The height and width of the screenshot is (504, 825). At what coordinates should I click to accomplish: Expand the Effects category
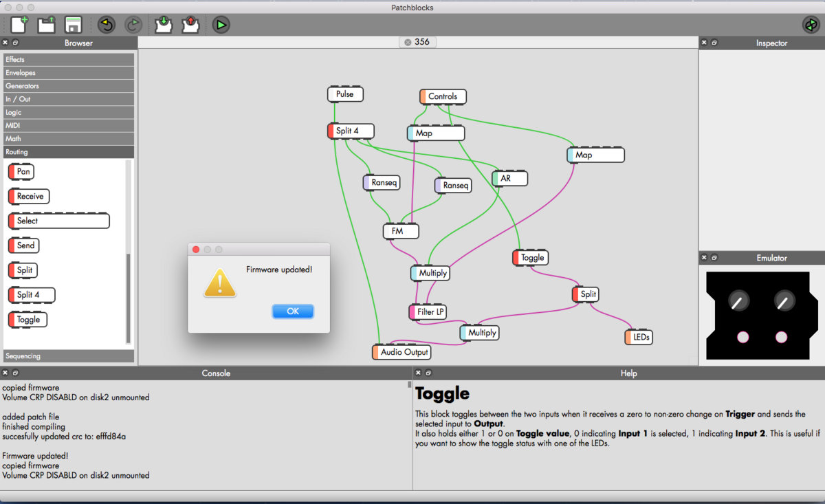pyautogui.click(x=69, y=60)
